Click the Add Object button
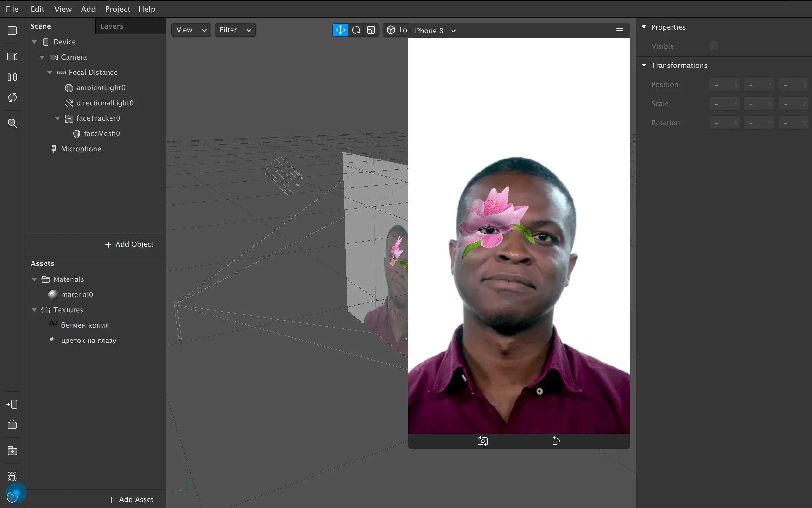The image size is (812, 508). [129, 244]
